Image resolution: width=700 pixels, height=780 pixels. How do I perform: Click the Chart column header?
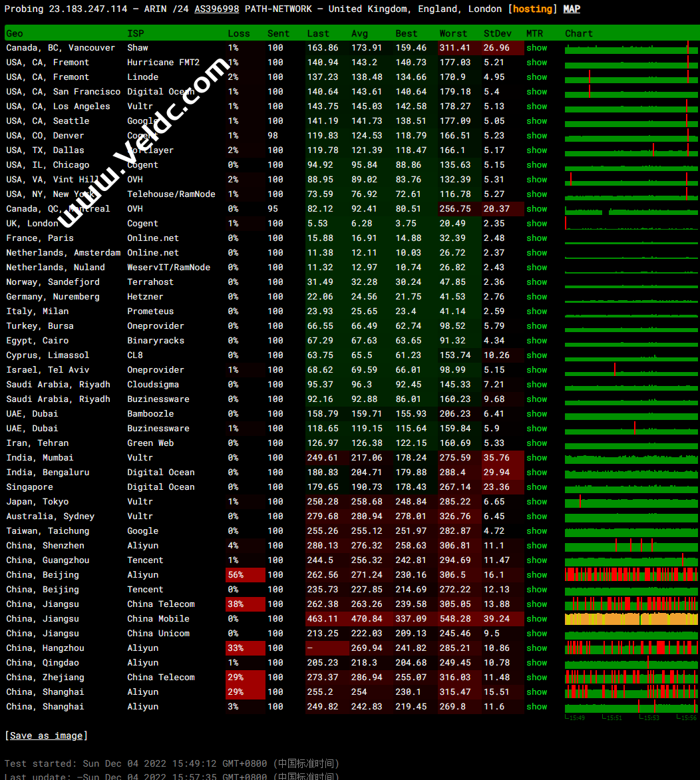(x=579, y=33)
